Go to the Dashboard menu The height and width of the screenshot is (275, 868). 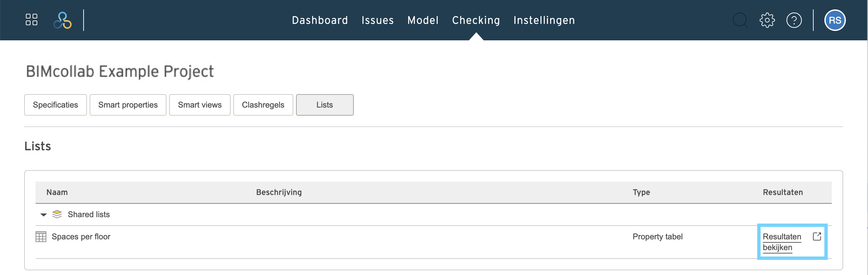pyautogui.click(x=320, y=20)
